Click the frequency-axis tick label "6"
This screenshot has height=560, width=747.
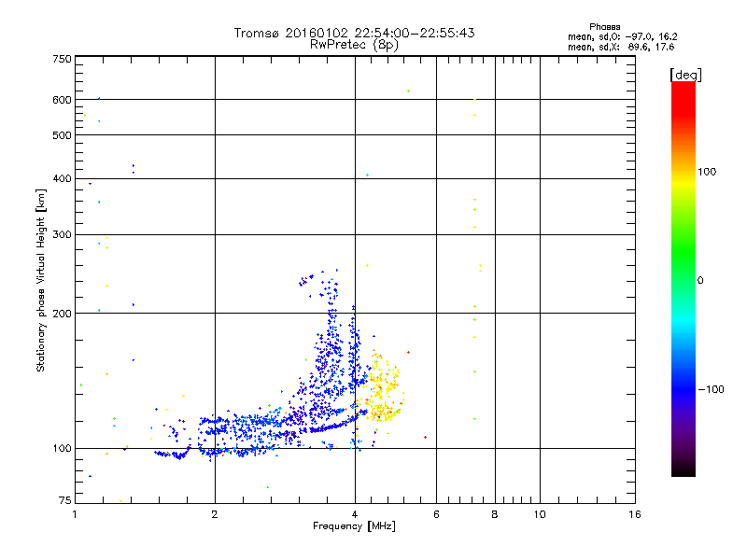pyautogui.click(x=436, y=514)
